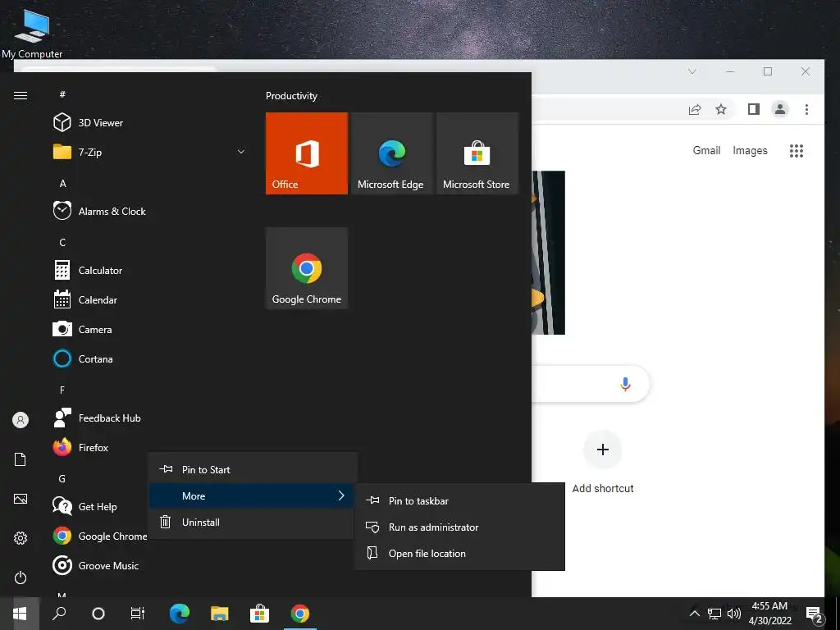Select My Computer desktop icon
The width and height of the screenshot is (840, 630).
32,32
